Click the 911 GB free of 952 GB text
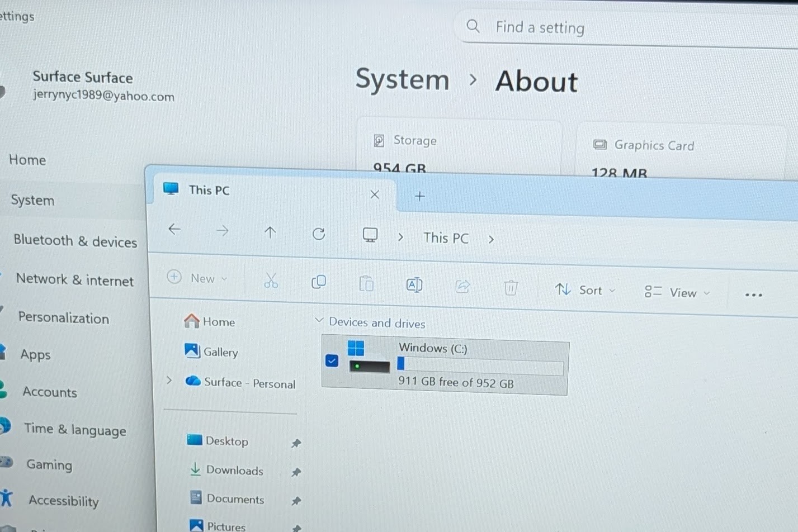 456,382
